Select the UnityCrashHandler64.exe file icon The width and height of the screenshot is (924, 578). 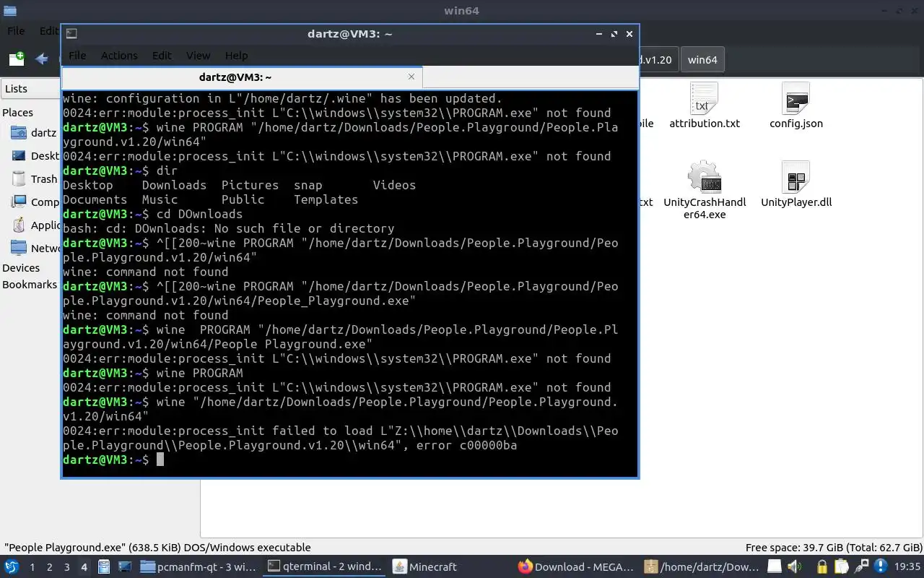704,177
